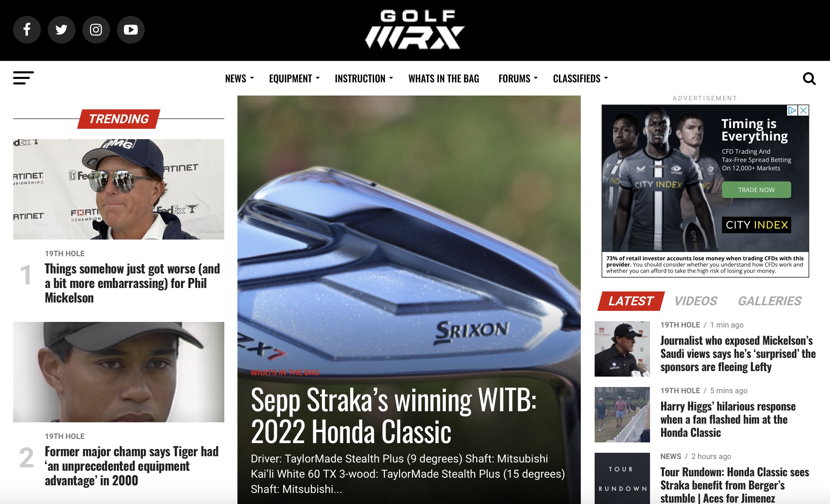This screenshot has height=504, width=830.
Task: Open the hamburger side menu icon
Action: (24, 78)
